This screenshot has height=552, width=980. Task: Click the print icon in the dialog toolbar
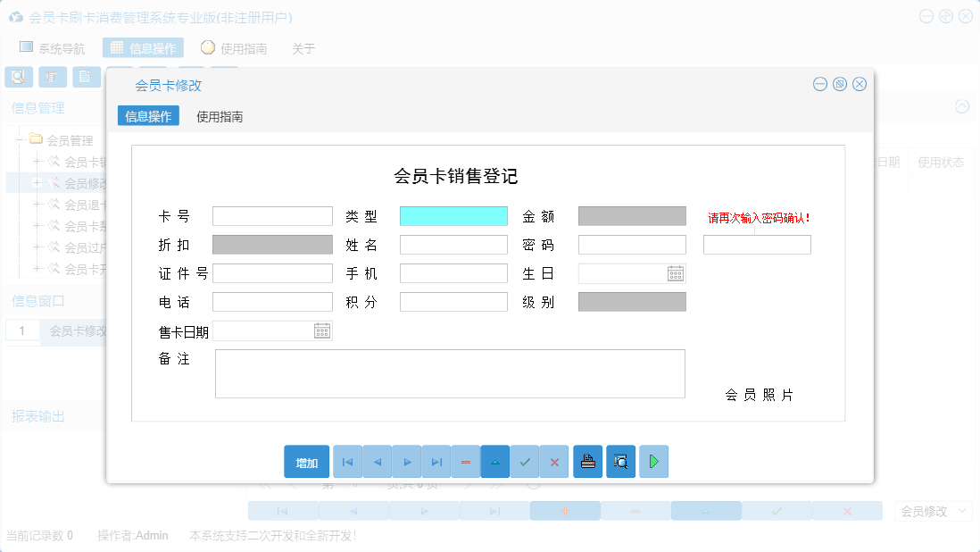[588, 462]
